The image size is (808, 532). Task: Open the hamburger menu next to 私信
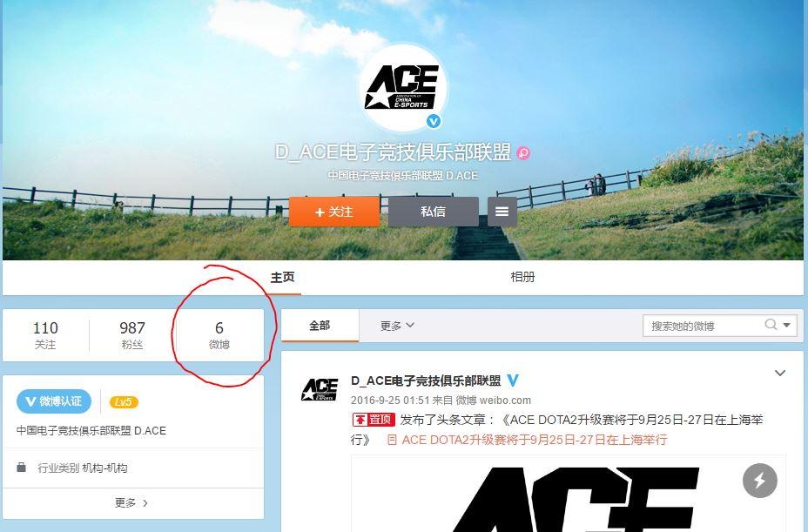click(502, 211)
